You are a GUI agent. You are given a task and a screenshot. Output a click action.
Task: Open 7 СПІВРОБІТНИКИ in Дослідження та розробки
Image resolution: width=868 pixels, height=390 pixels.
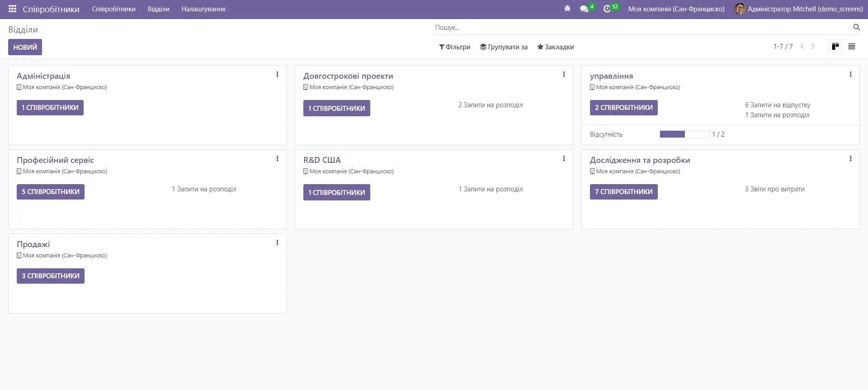click(x=623, y=192)
